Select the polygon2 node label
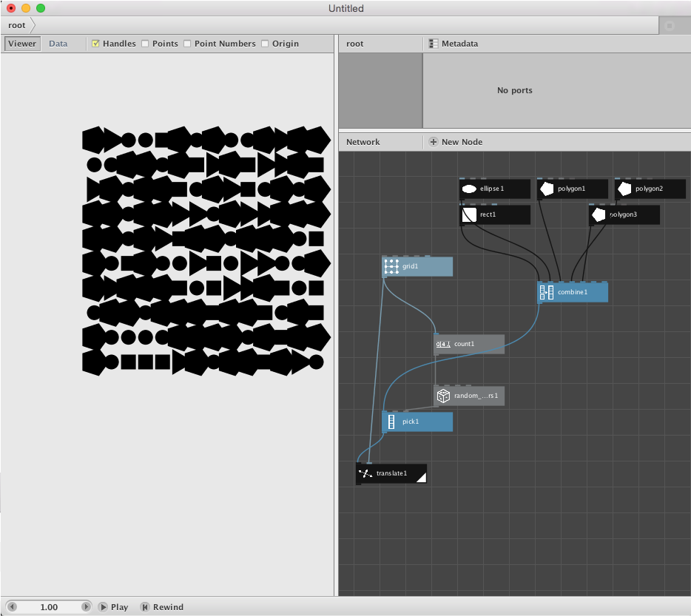Screen dimensions: 691x616 (649, 189)
